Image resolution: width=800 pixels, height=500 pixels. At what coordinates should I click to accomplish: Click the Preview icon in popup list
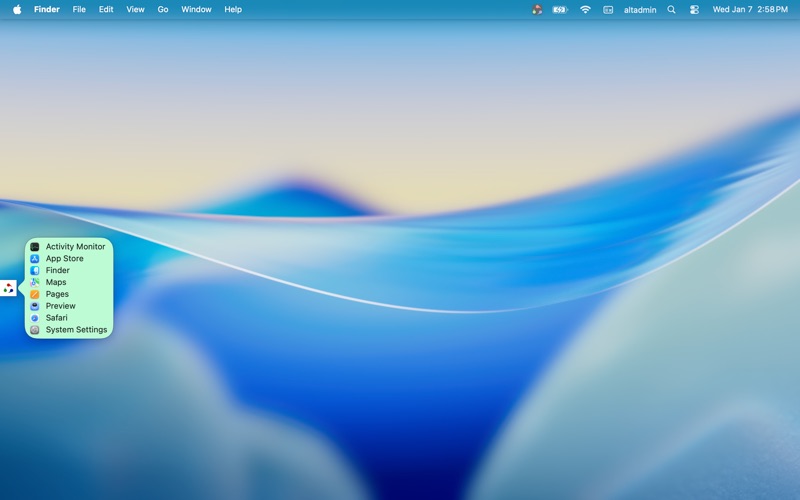35,306
